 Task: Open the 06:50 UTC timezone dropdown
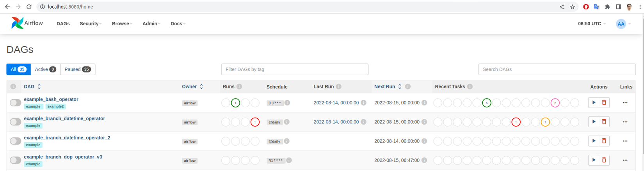click(592, 24)
